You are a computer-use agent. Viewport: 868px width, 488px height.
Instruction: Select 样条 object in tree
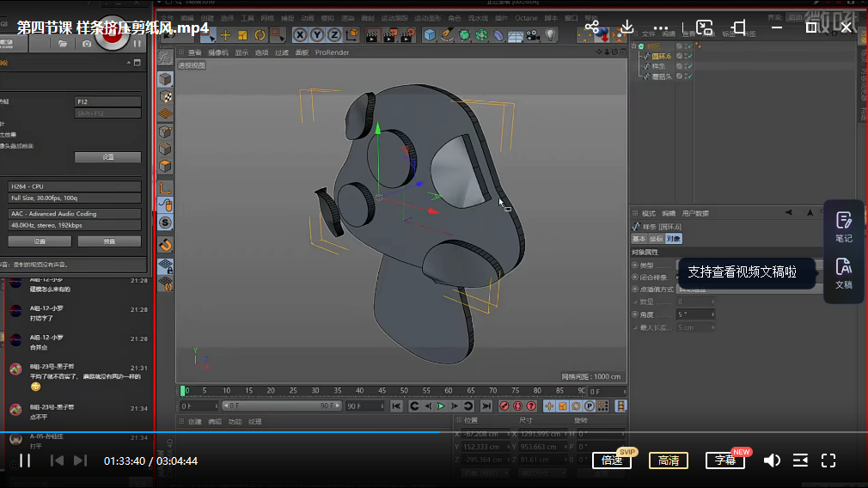(658, 66)
